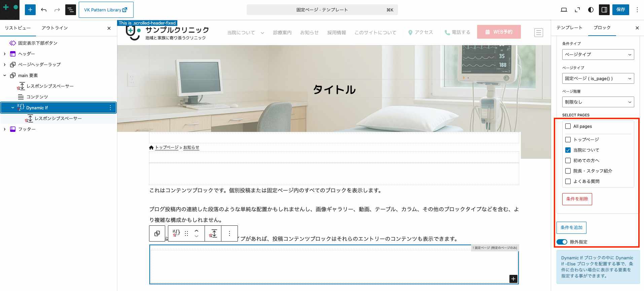Turn off the 除外指定 toggle
The image size is (644, 291).
(x=562, y=242)
